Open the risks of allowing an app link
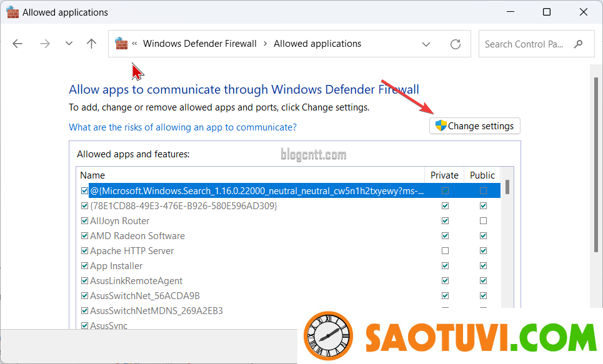This screenshot has width=603, height=364. click(x=182, y=127)
